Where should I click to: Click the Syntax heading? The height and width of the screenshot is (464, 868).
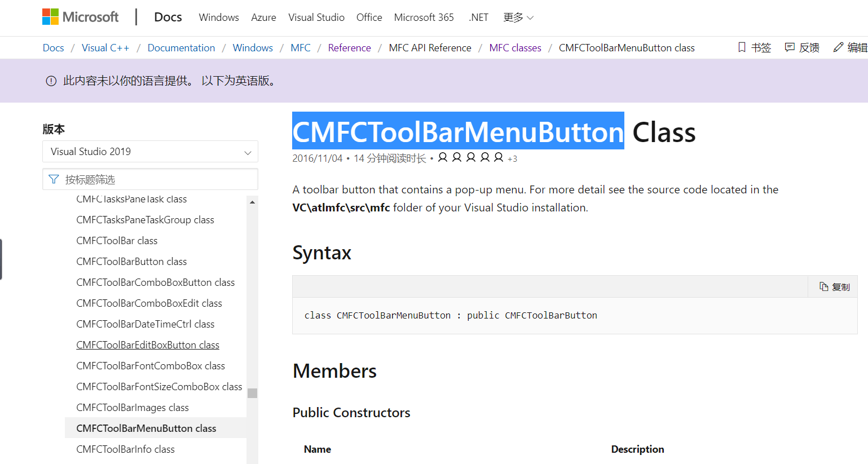pos(321,253)
